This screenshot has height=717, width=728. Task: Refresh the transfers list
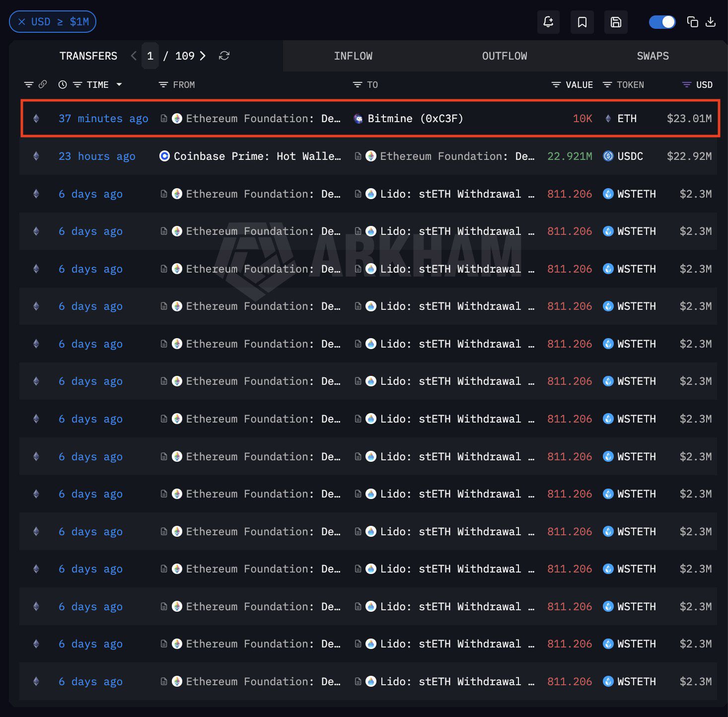224,56
